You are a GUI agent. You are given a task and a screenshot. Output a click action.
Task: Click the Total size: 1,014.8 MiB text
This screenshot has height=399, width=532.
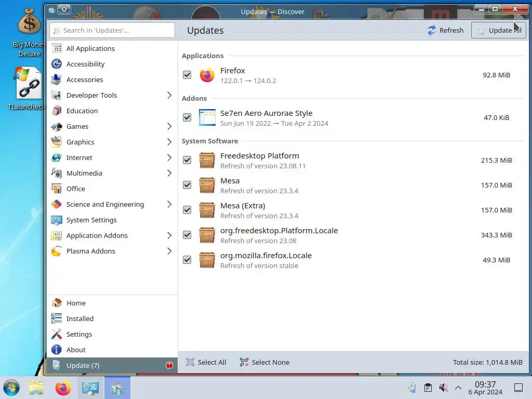coord(487,362)
